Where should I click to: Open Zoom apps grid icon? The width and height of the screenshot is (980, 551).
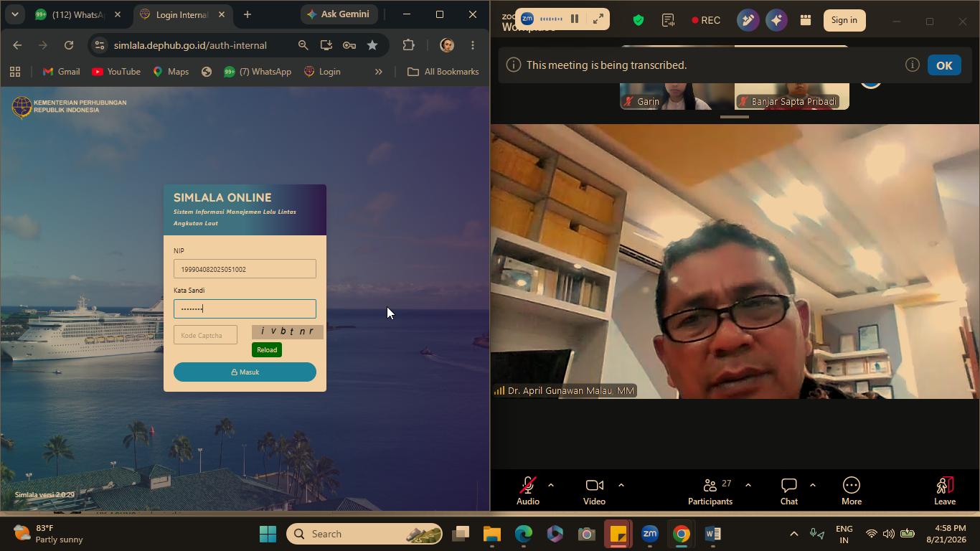coord(806,20)
